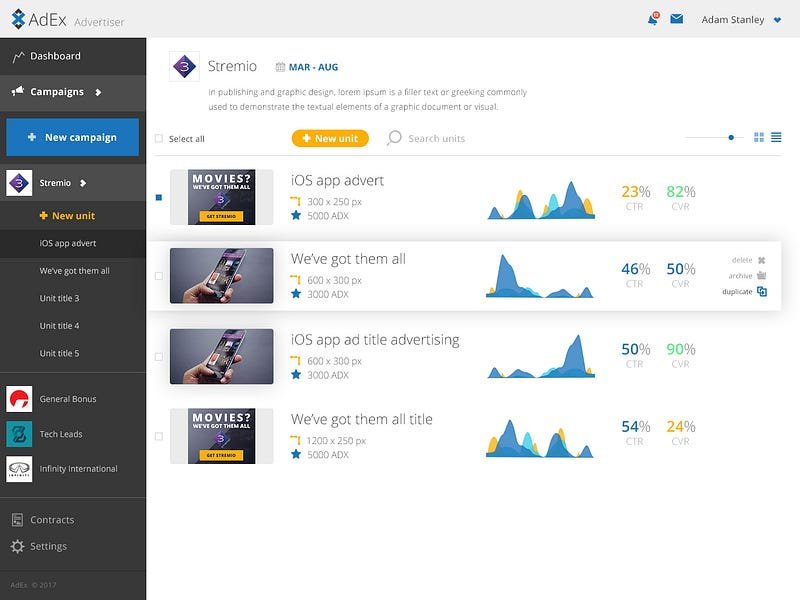Open the notifications bell
This screenshot has height=600, width=800.
(x=653, y=19)
